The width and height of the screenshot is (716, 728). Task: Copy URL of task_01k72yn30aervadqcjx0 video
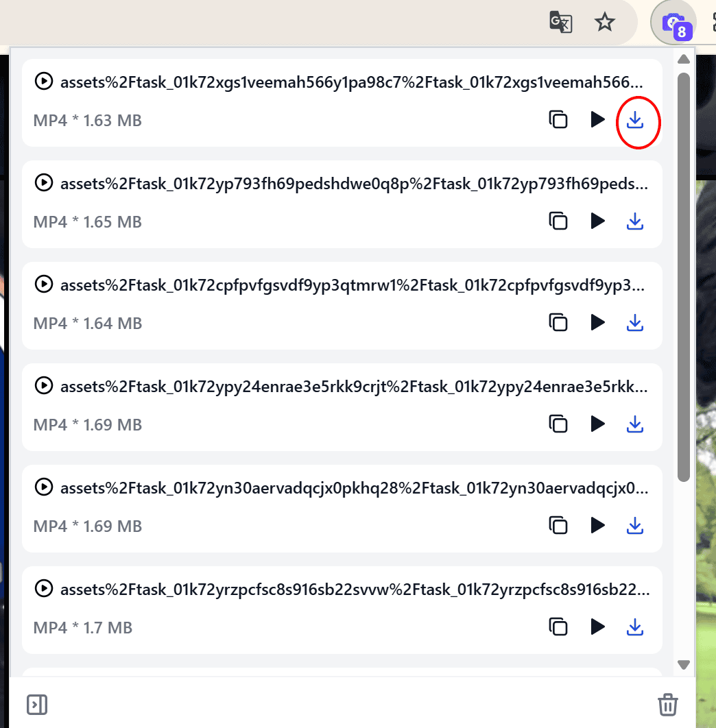pyautogui.click(x=558, y=526)
